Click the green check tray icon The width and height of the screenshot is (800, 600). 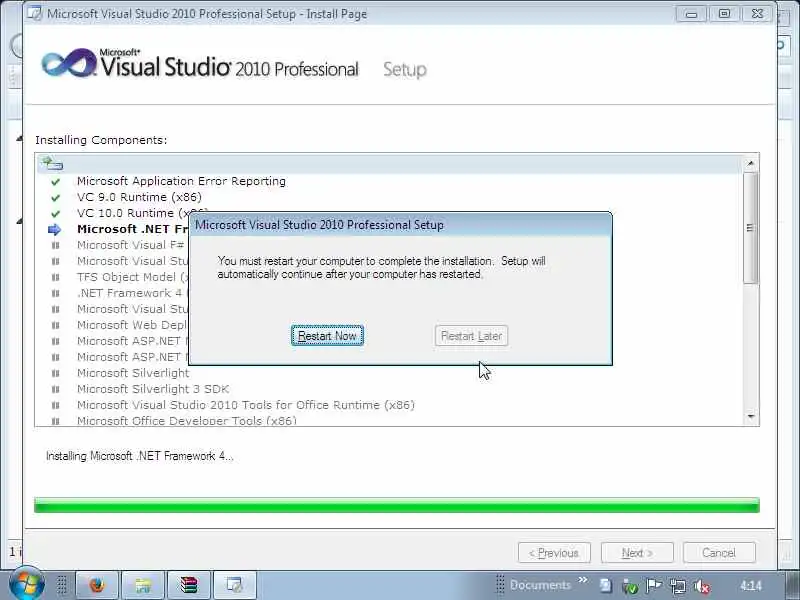pyautogui.click(x=630, y=587)
